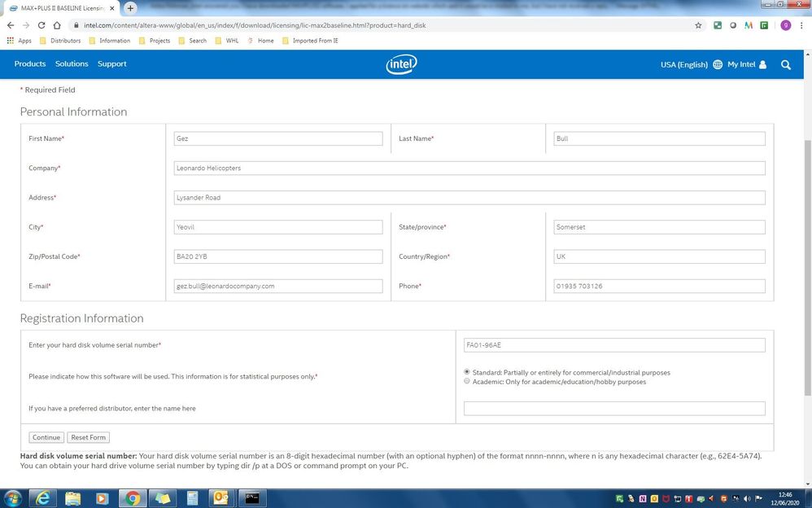Reload the current page
Screen dimensions: 812x508
pyautogui.click(x=41, y=25)
